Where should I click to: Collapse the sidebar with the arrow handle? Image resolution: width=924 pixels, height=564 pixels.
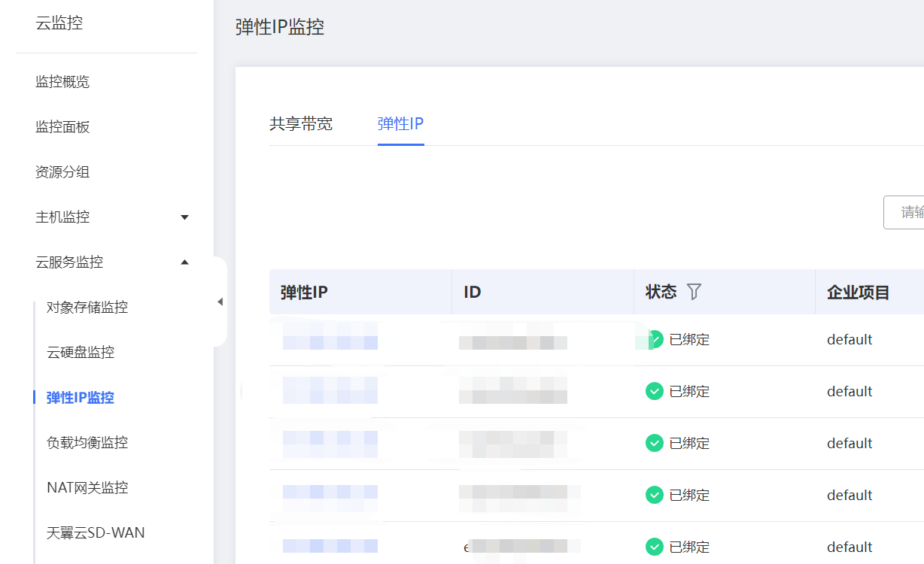click(220, 302)
